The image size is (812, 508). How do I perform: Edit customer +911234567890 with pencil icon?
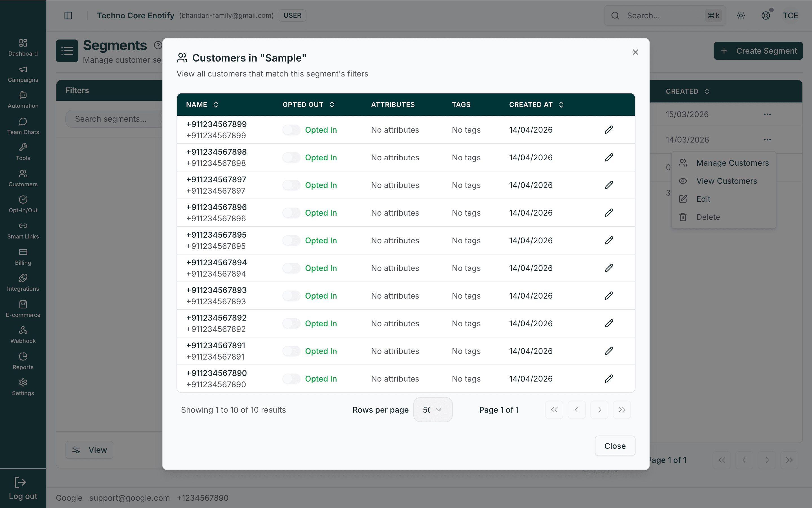coord(609,379)
